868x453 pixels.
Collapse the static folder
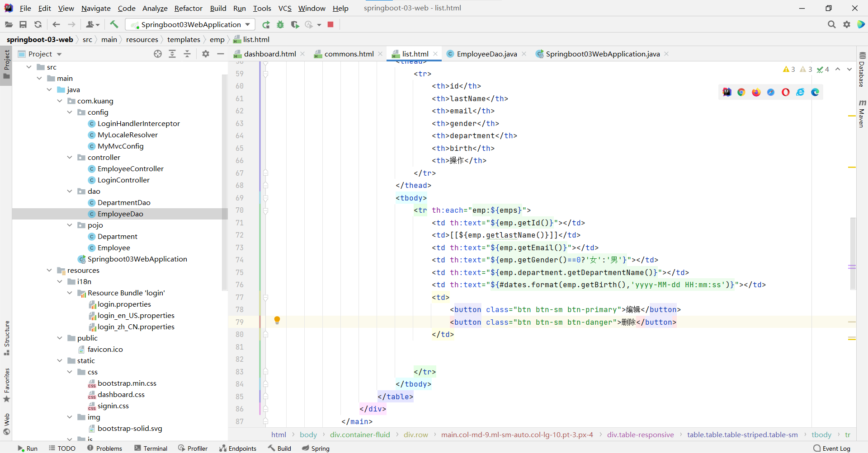(x=60, y=360)
